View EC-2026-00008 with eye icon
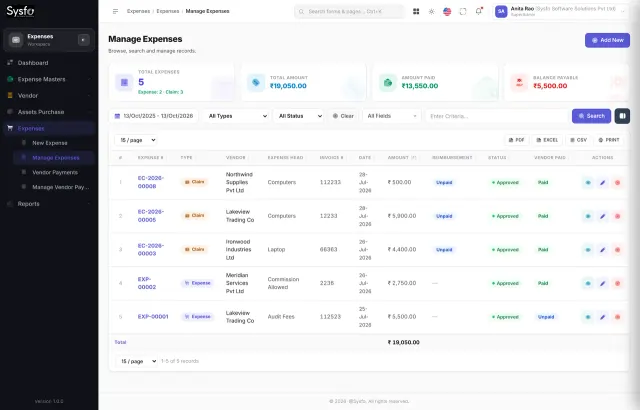The height and width of the screenshot is (410, 640). [x=588, y=182]
